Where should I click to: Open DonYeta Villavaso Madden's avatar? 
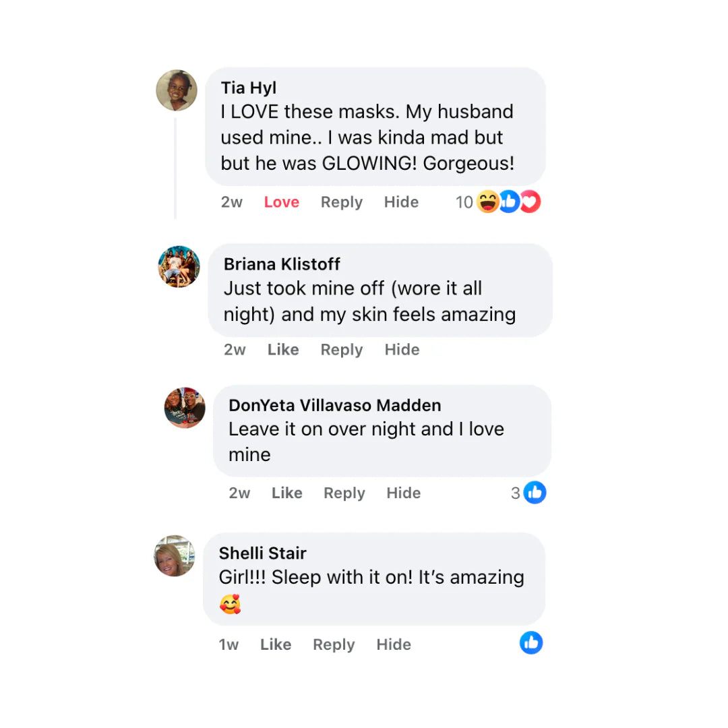click(x=185, y=408)
